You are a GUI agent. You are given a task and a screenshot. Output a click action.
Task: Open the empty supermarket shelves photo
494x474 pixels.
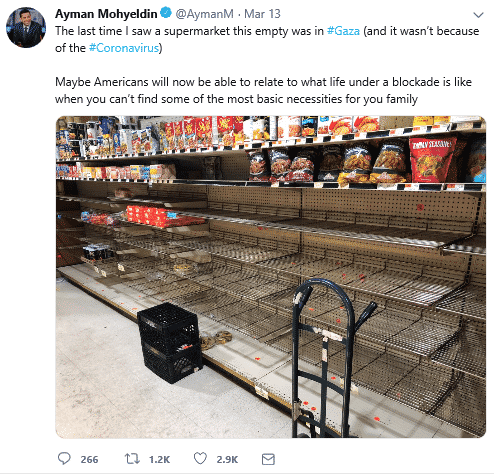(x=271, y=277)
